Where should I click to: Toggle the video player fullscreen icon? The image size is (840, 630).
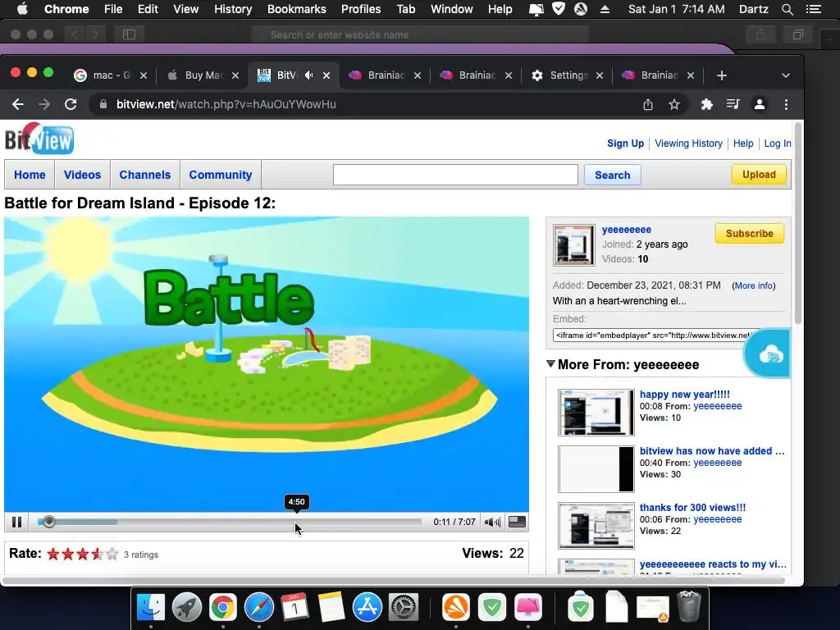pos(517,522)
